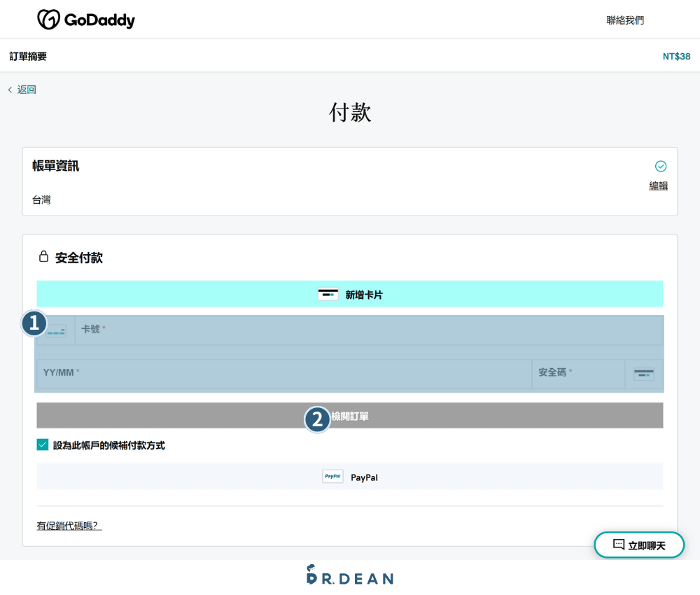
Task: Click the GoDaddy logo
Action: [x=86, y=20]
